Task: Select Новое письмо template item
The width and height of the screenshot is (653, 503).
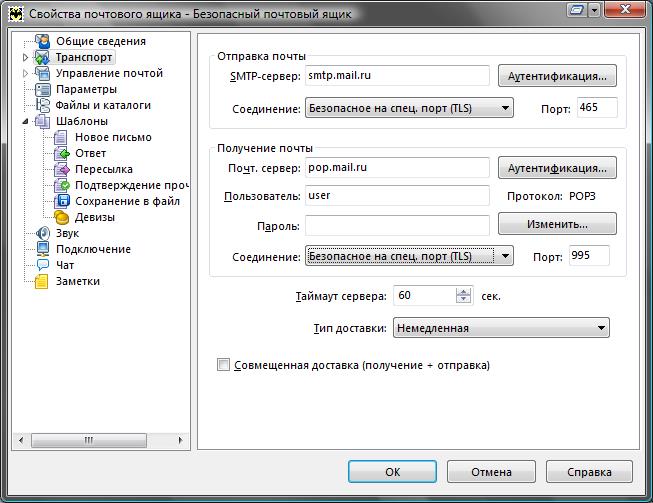Action: 113,137
